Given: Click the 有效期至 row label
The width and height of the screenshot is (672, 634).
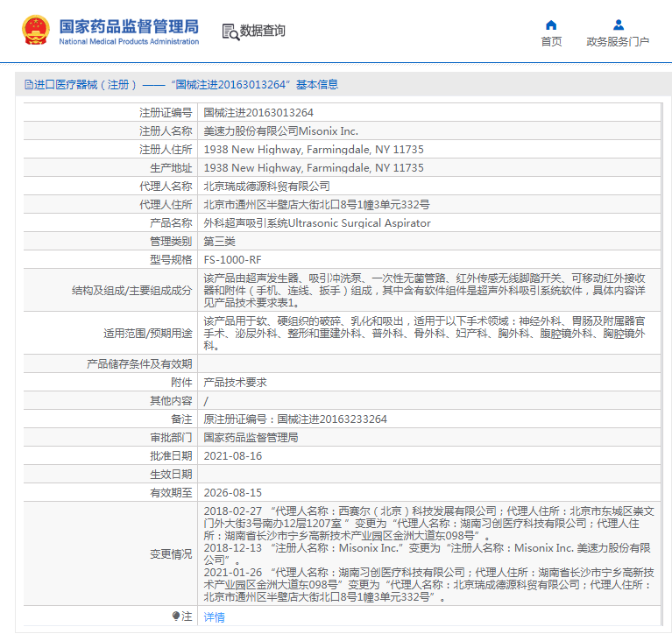Looking at the screenshot, I should (x=171, y=493).
